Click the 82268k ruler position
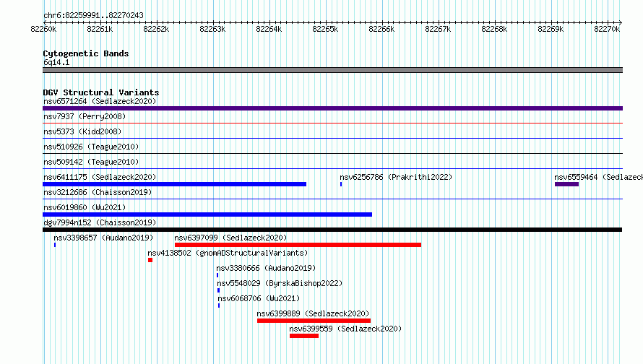This screenshot has height=364, width=643. coord(494,29)
